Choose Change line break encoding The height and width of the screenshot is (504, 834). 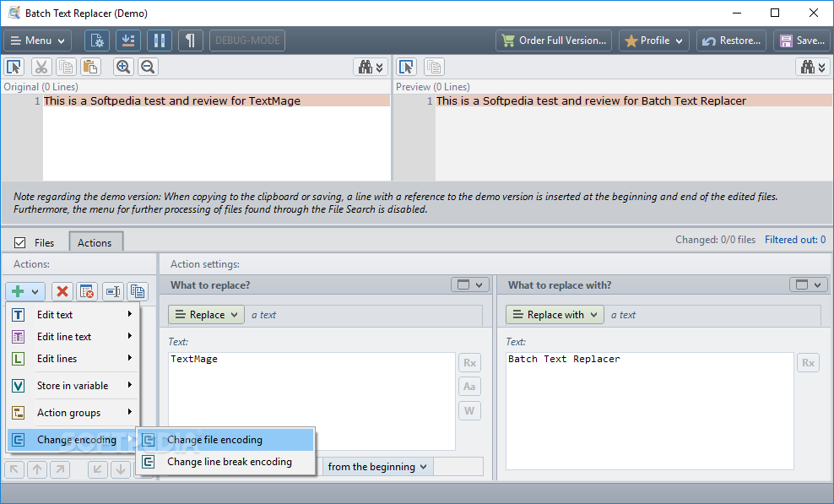226,462
